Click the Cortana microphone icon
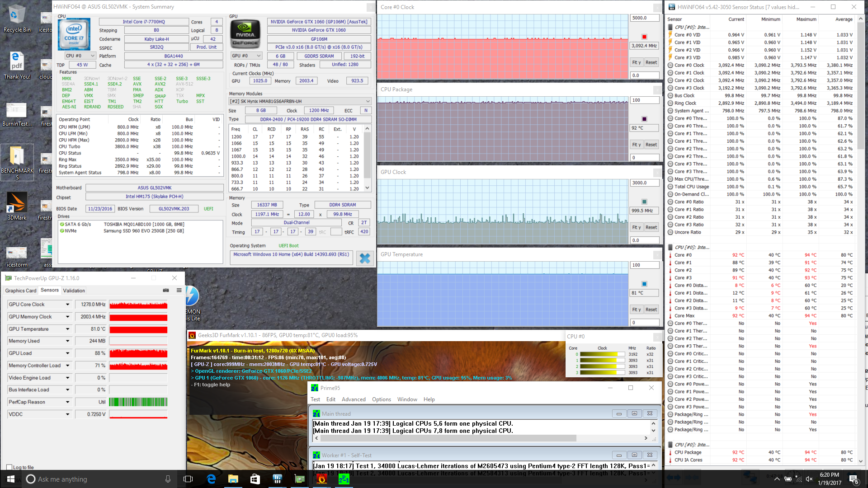This screenshot has height=488, width=868. coord(168,479)
